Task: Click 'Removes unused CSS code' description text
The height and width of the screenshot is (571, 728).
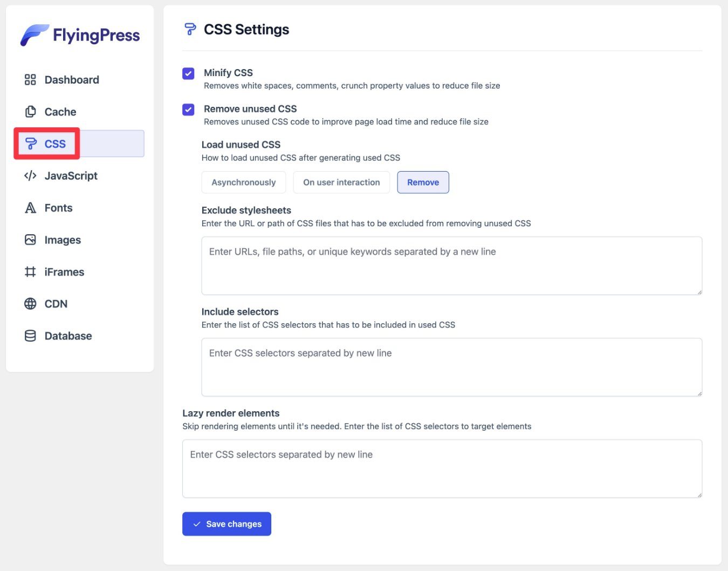Action: tap(346, 122)
